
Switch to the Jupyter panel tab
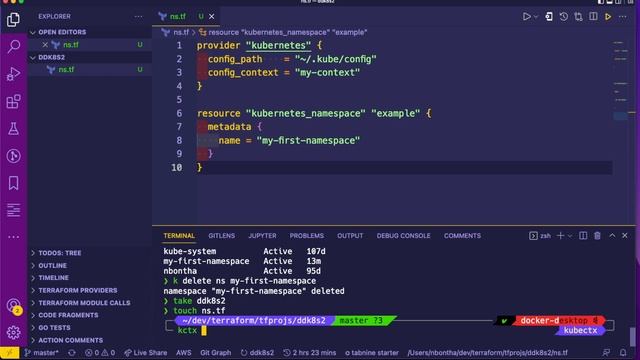pos(262,236)
